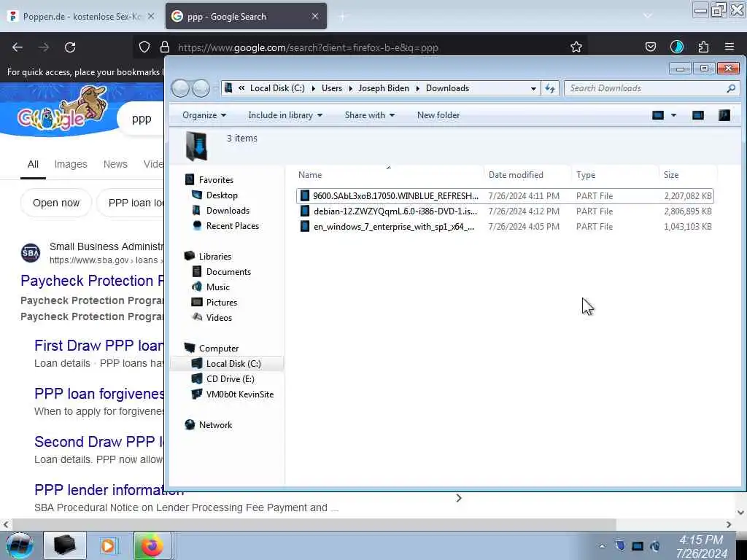Open the Share with dropdown
This screenshot has height=560, width=747.
(x=370, y=115)
